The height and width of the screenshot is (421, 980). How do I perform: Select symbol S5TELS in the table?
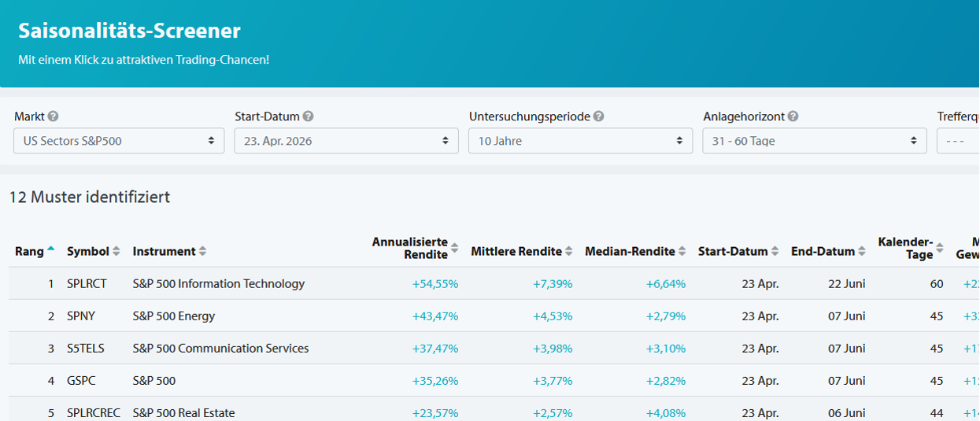click(x=86, y=348)
